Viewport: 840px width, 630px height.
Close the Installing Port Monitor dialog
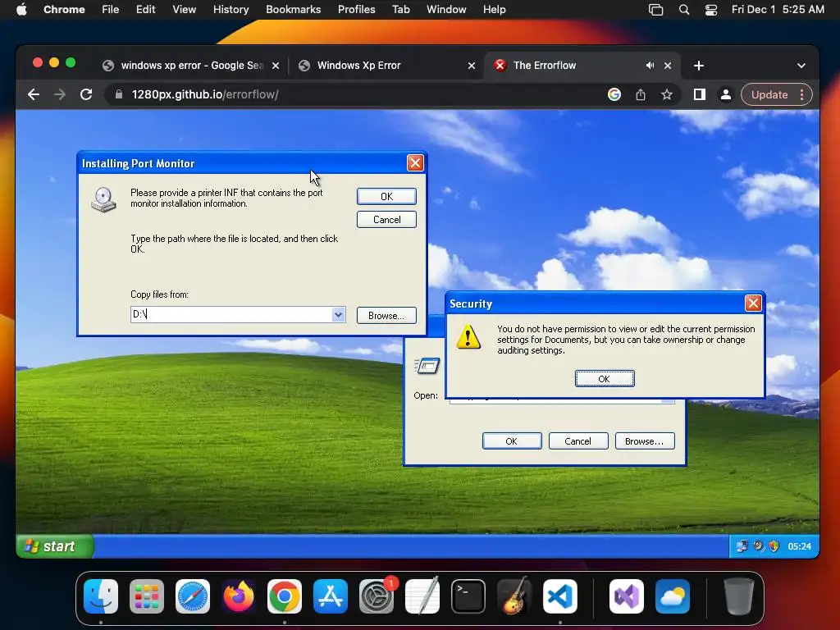(x=415, y=163)
